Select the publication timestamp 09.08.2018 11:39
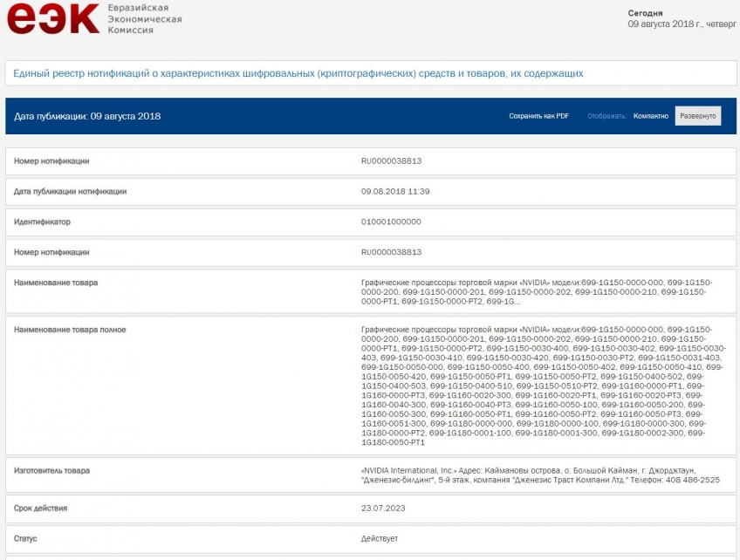The image size is (740, 560). coord(395,192)
